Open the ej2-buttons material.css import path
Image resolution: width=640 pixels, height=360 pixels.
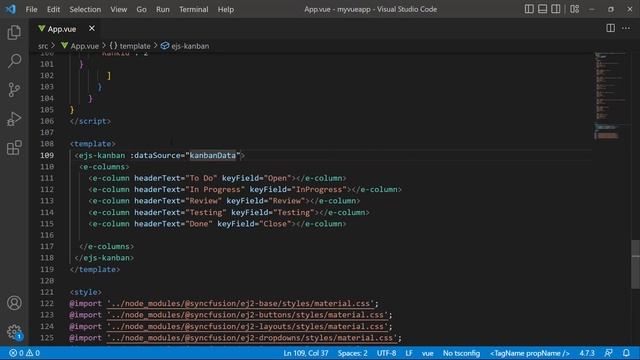(x=247, y=315)
